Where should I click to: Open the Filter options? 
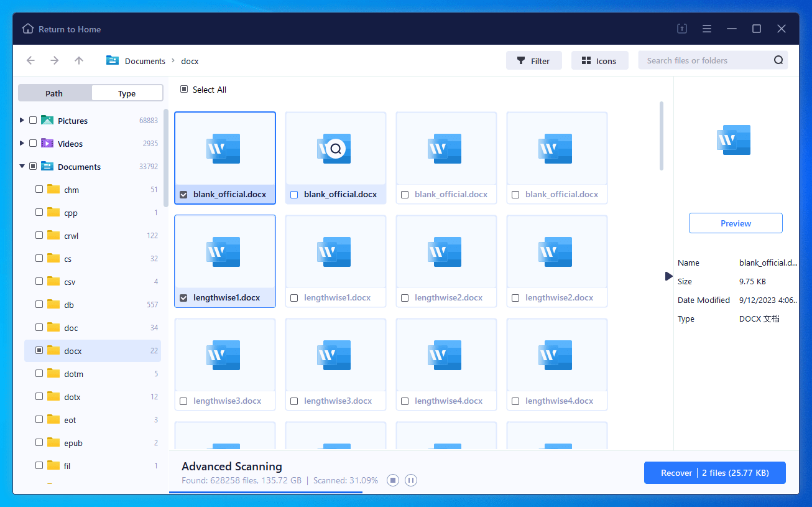coord(533,61)
